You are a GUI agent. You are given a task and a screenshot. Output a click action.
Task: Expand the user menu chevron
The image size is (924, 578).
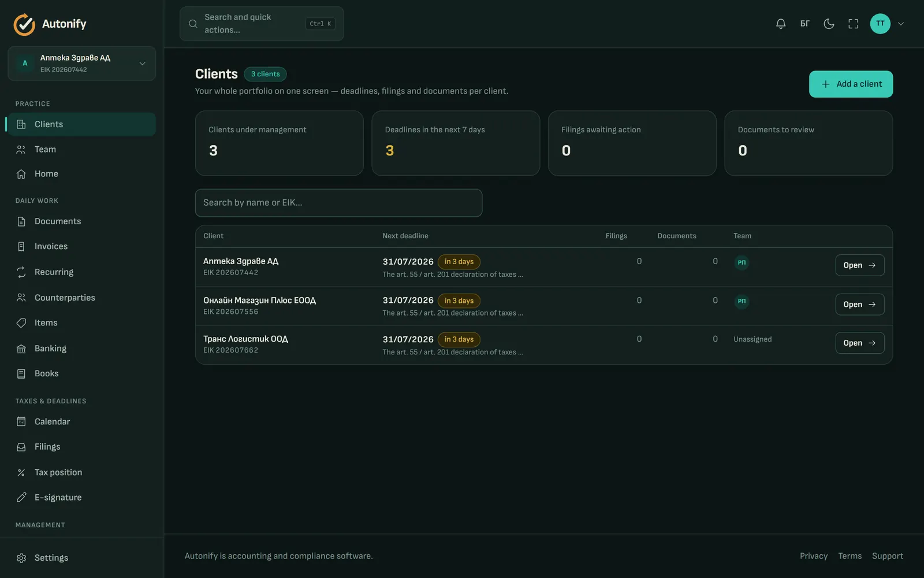[x=901, y=24]
